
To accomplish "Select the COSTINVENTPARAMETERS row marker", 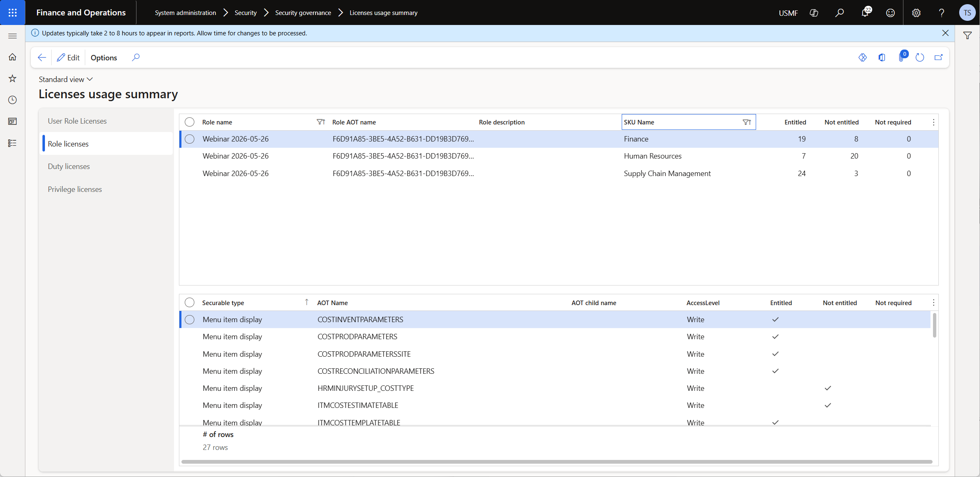I will [x=189, y=320].
